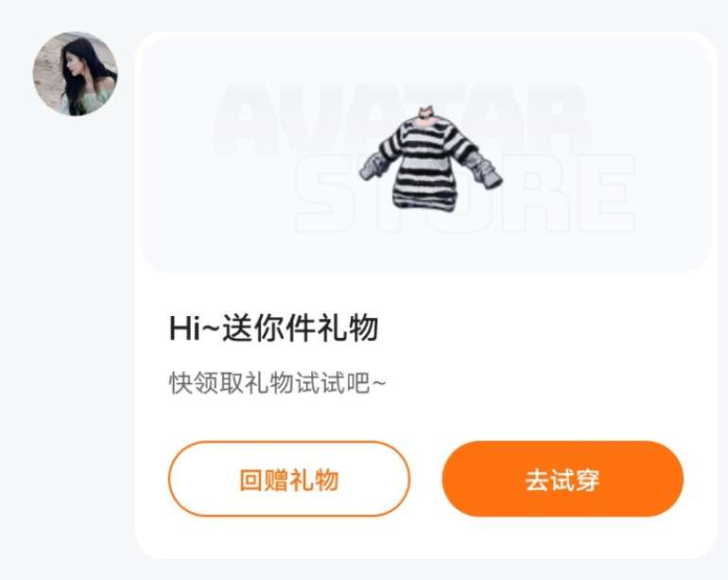Try on the gifted sweater
The width and height of the screenshot is (728, 580).
coord(563,479)
